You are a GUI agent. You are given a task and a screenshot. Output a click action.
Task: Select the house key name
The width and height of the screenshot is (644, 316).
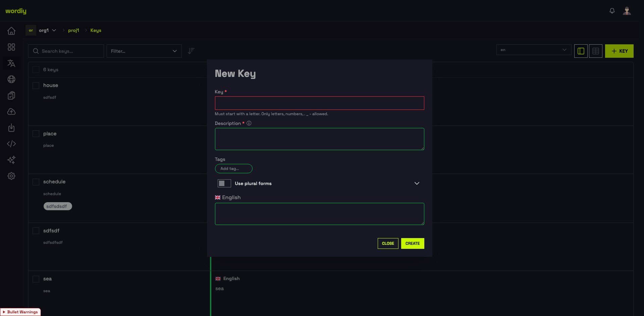pos(51,85)
